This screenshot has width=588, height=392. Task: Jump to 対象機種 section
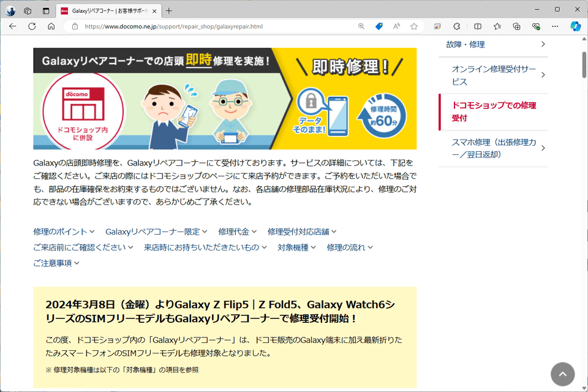pyautogui.click(x=296, y=247)
